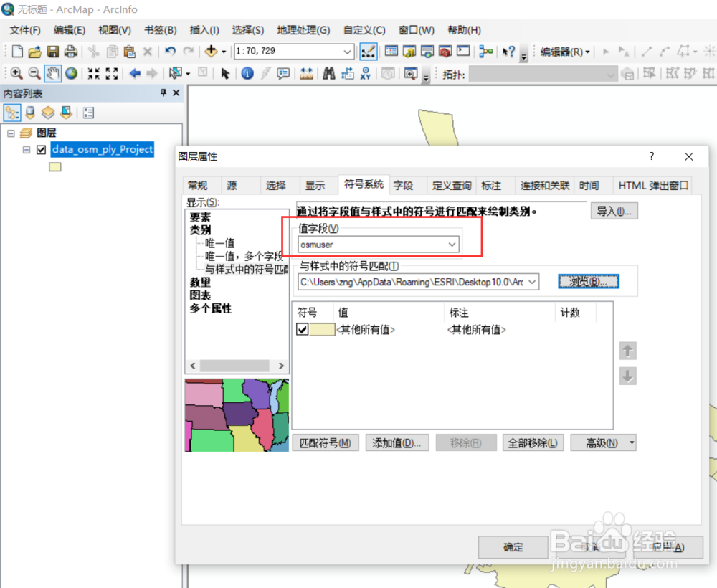Screen dimensions: 717x588
Task: Open the osmuser 值字段 dropdown
Action: tap(452, 245)
